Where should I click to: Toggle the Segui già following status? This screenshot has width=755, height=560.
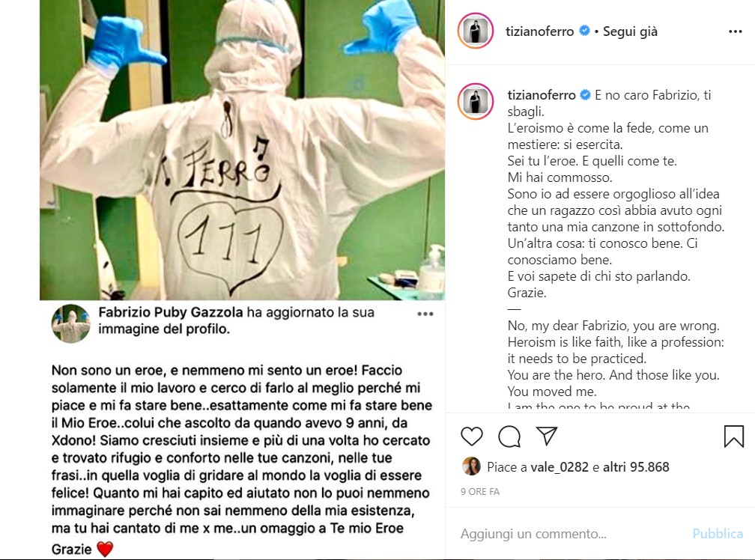[631, 31]
